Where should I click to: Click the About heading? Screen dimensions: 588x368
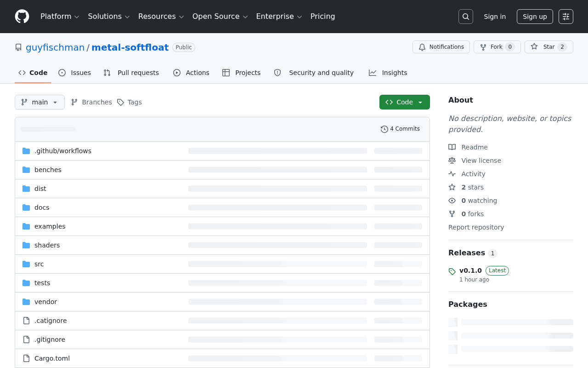click(460, 100)
